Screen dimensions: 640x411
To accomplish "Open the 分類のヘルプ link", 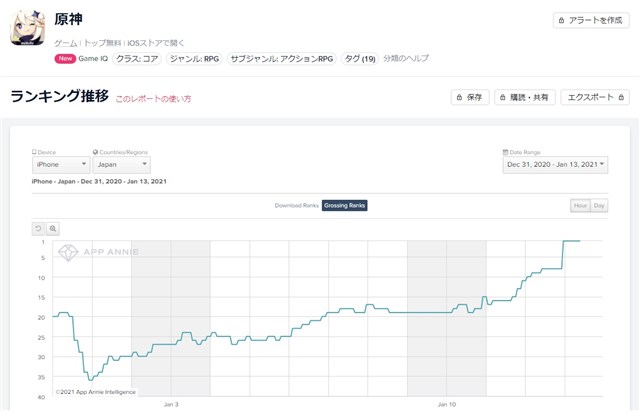I will pos(406,58).
